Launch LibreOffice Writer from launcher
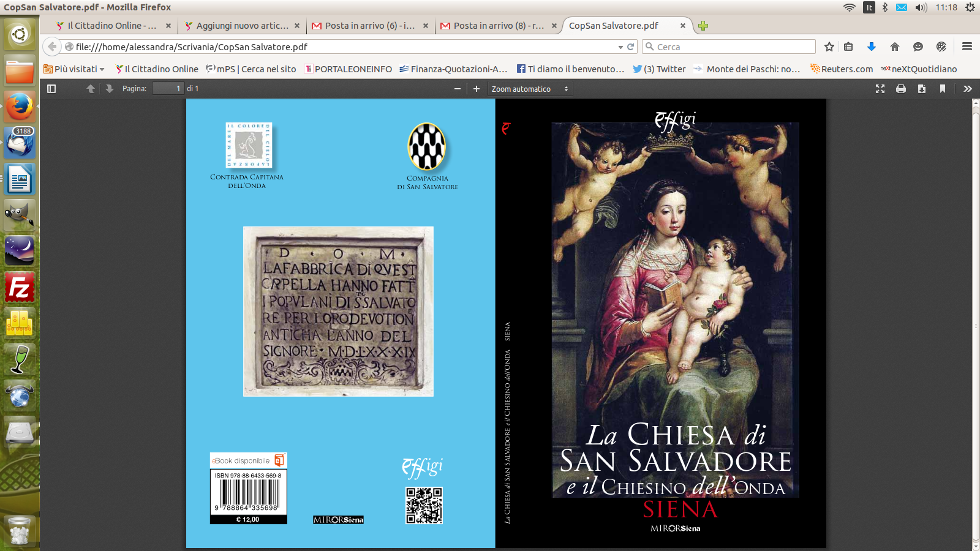This screenshot has width=980, height=551. click(20, 179)
